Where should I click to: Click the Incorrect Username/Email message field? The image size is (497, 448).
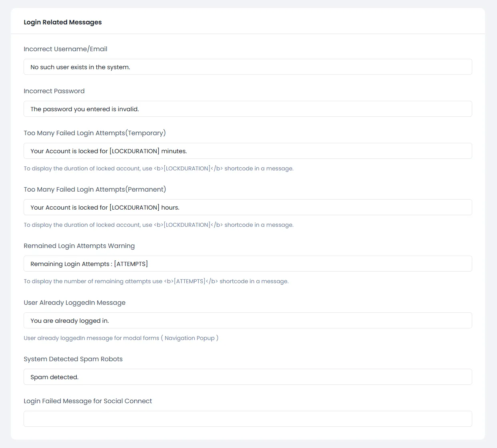[x=248, y=67]
